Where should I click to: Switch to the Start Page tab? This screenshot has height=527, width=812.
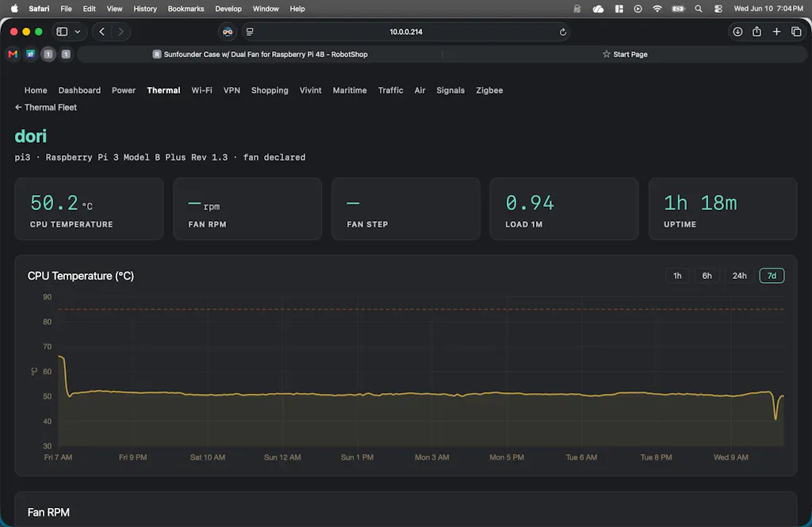[x=625, y=55]
